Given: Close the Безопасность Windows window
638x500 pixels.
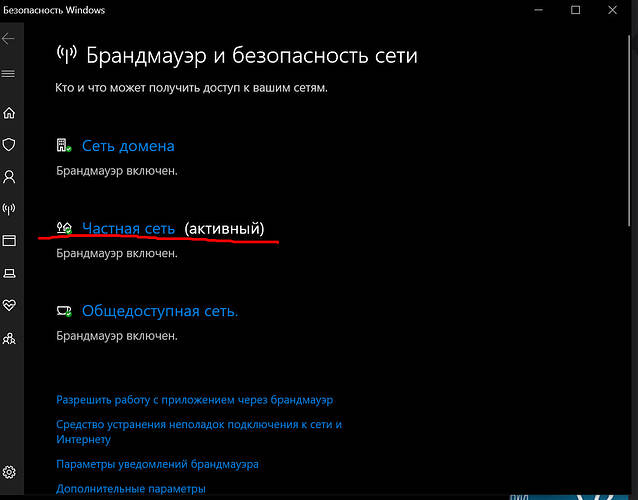Looking at the screenshot, I should (612, 10).
